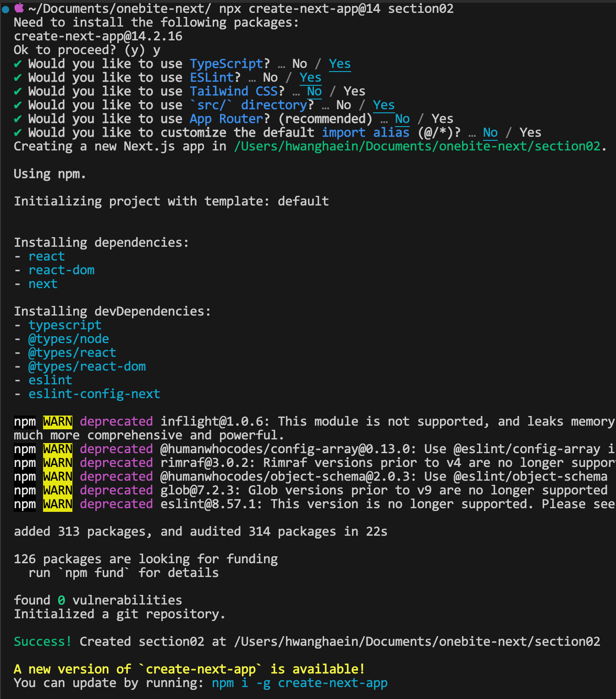Click the yellow 'A new version' notice
The image size is (616, 699).
(x=189, y=669)
